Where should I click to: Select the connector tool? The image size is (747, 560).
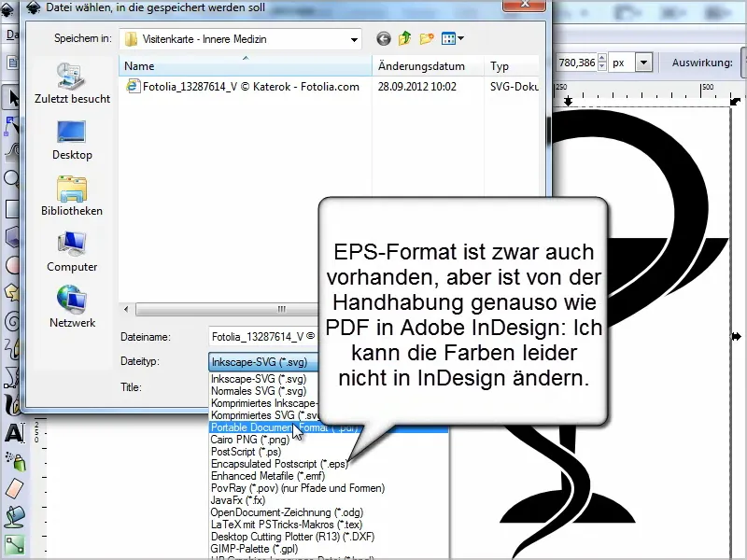click(14, 545)
